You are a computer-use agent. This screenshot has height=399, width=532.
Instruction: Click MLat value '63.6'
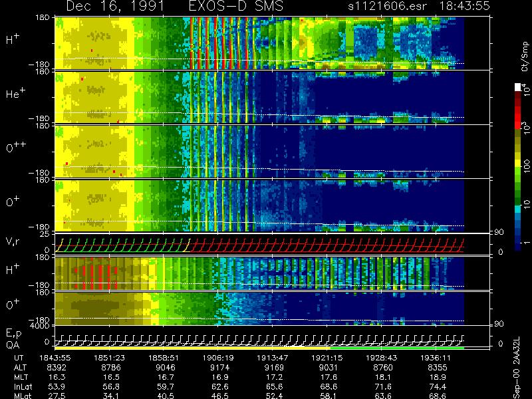point(383,396)
